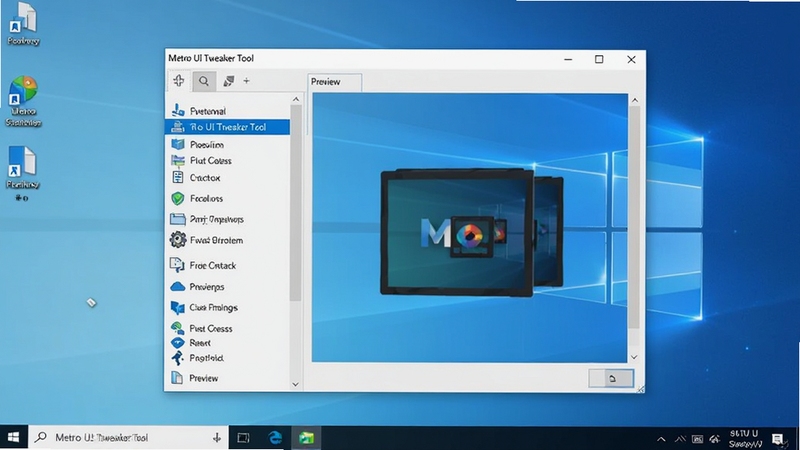This screenshot has width=800, height=450.
Task: Click the microphone icon in taskbar search
Action: tap(217, 437)
